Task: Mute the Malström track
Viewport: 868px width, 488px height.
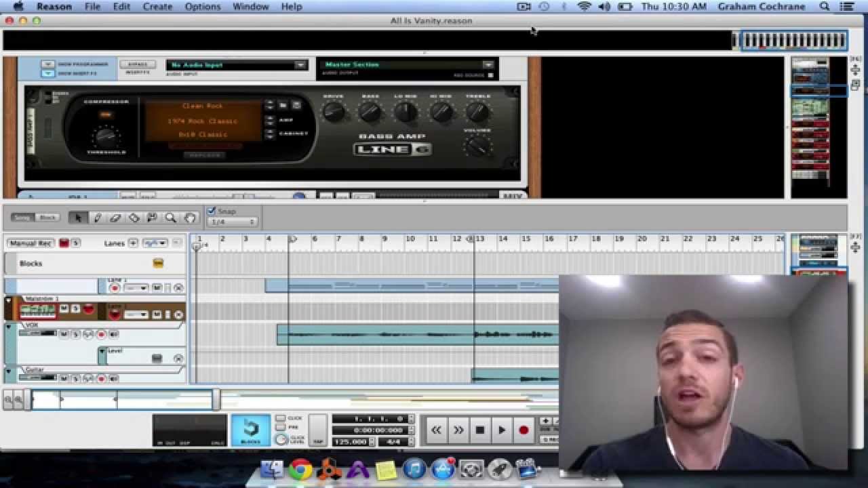Action: (64, 309)
